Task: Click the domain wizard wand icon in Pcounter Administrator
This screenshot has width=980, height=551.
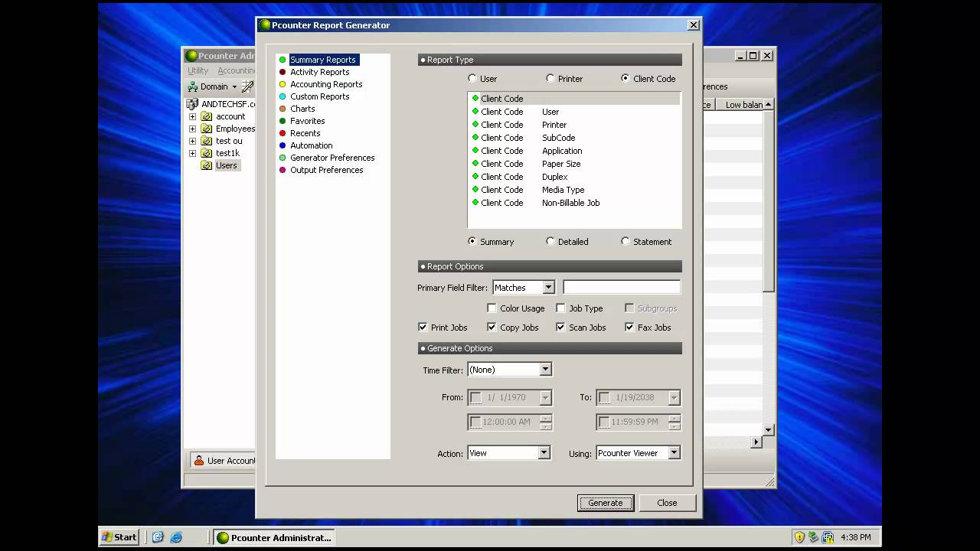Action: [x=247, y=86]
